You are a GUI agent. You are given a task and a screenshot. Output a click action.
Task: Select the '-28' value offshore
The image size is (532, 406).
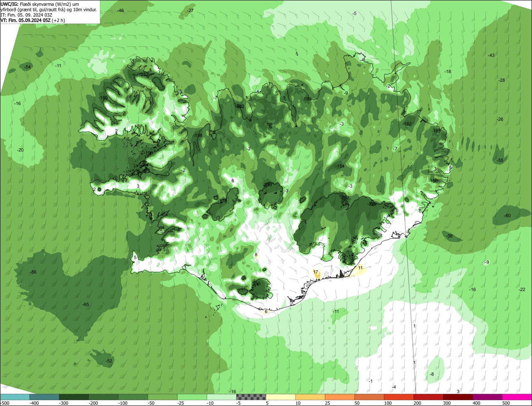(x=502, y=80)
